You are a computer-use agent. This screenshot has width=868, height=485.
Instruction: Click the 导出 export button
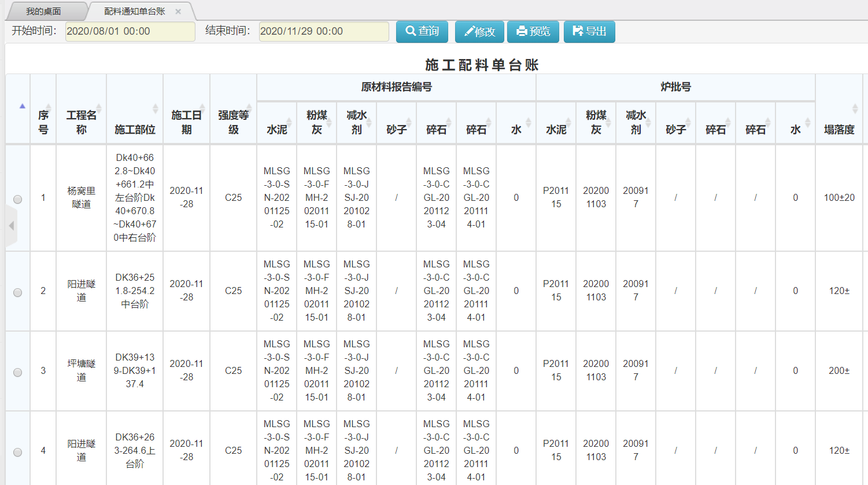tap(589, 31)
